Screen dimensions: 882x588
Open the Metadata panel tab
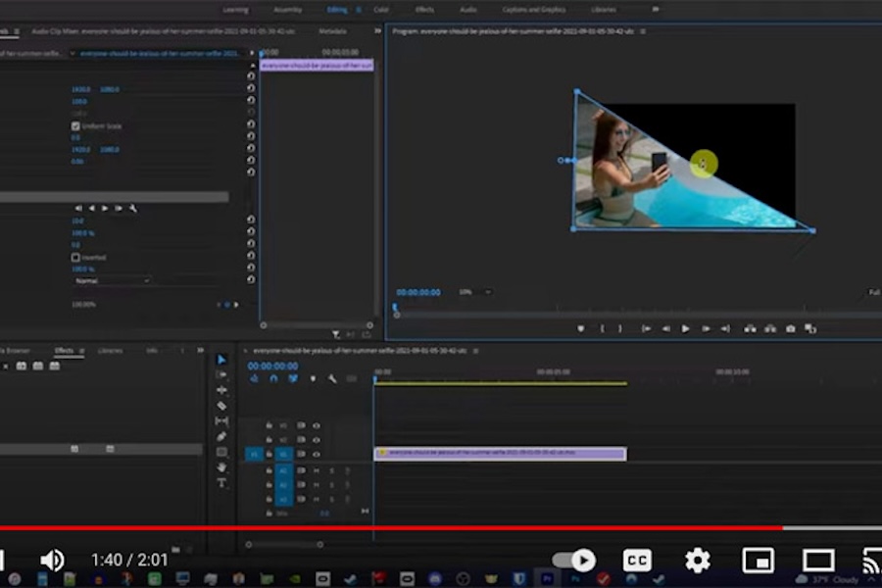(x=332, y=31)
